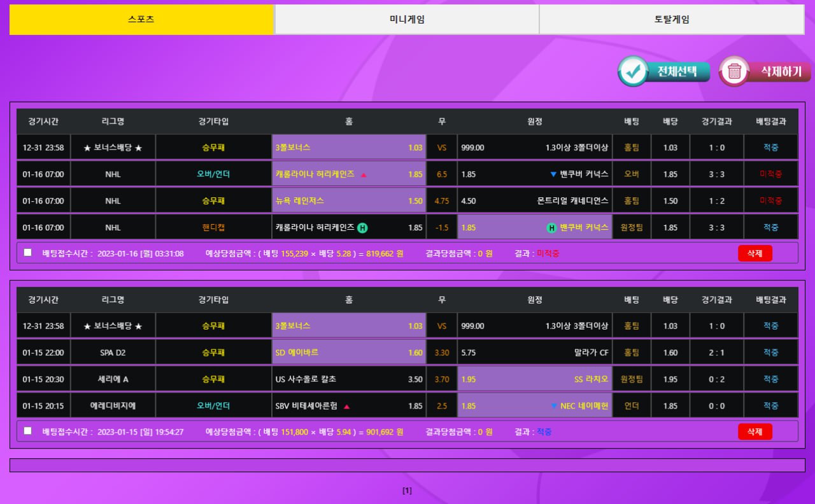Screen dimensions: 815x504
Task: Tick the checkbox for the 2023-01-15 bet slip
Action: pos(27,431)
